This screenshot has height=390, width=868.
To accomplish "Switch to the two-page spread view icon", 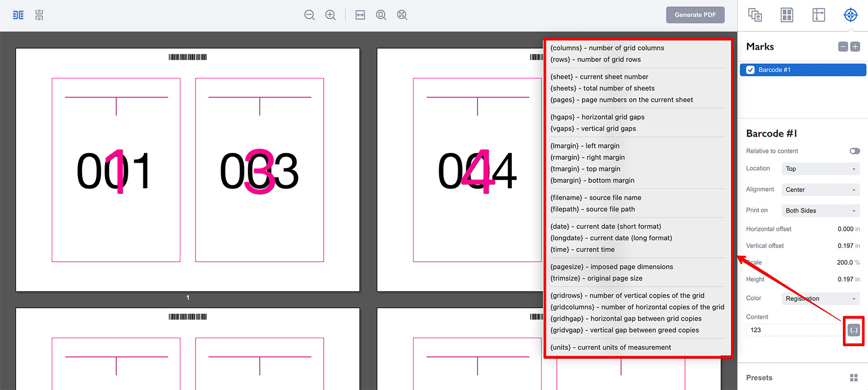I will (x=18, y=15).
